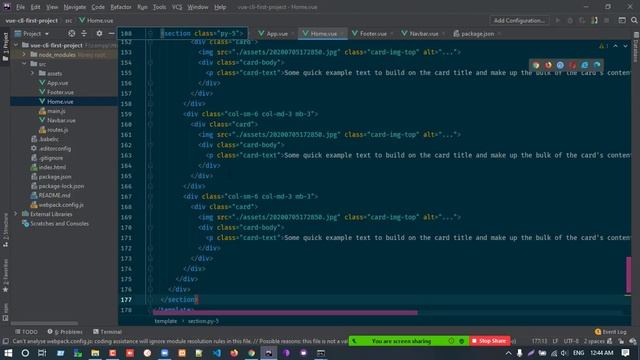The height and width of the screenshot is (360, 640).
Task: Click the Project panel horizontal scrollbar
Action: tap(44, 323)
